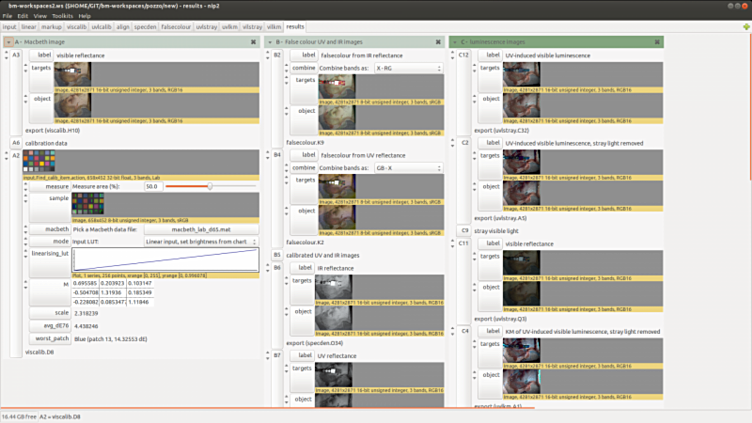Open the Toolkits menu
This screenshot has height=423, width=752.
tap(63, 16)
